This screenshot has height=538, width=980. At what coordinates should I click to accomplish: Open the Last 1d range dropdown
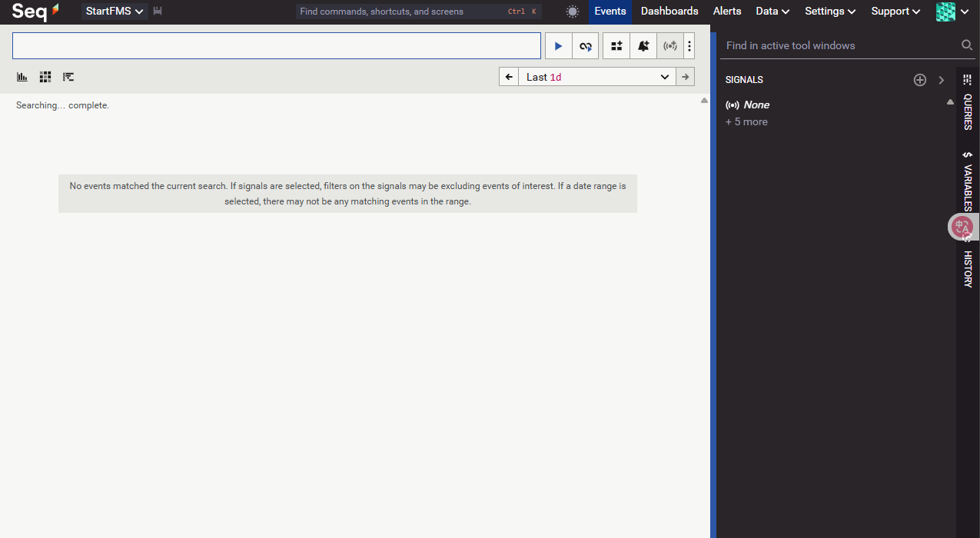(597, 77)
